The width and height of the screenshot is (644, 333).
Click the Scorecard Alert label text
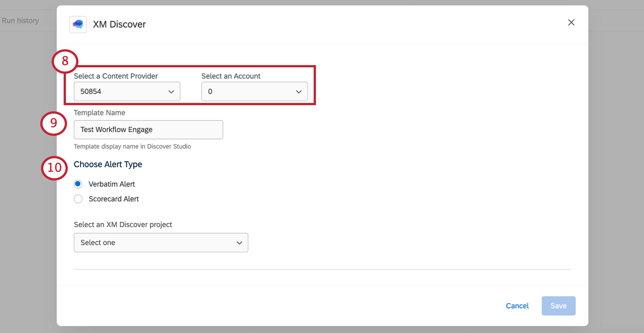click(x=114, y=199)
